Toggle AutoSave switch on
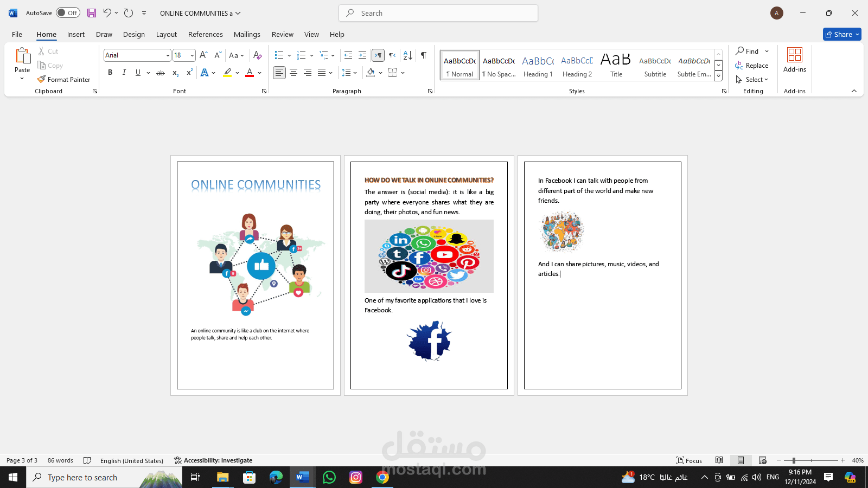The height and width of the screenshot is (488, 868). pyautogui.click(x=68, y=13)
